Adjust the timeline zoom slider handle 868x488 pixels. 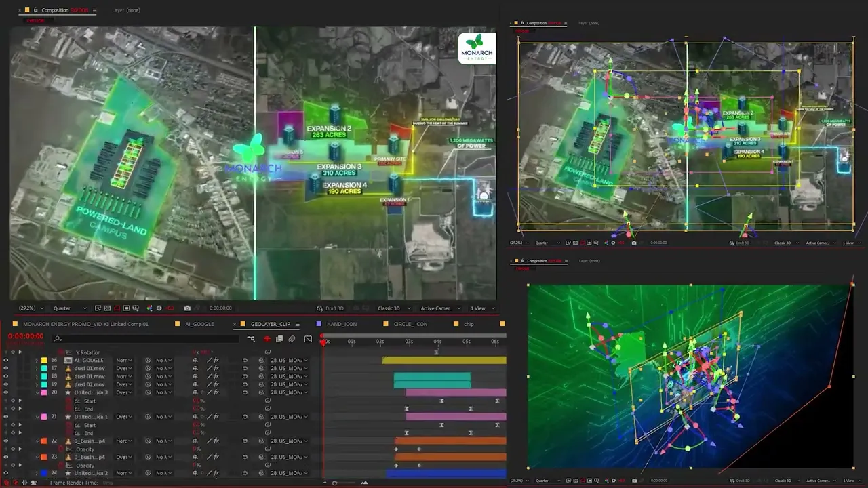(334, 483)
